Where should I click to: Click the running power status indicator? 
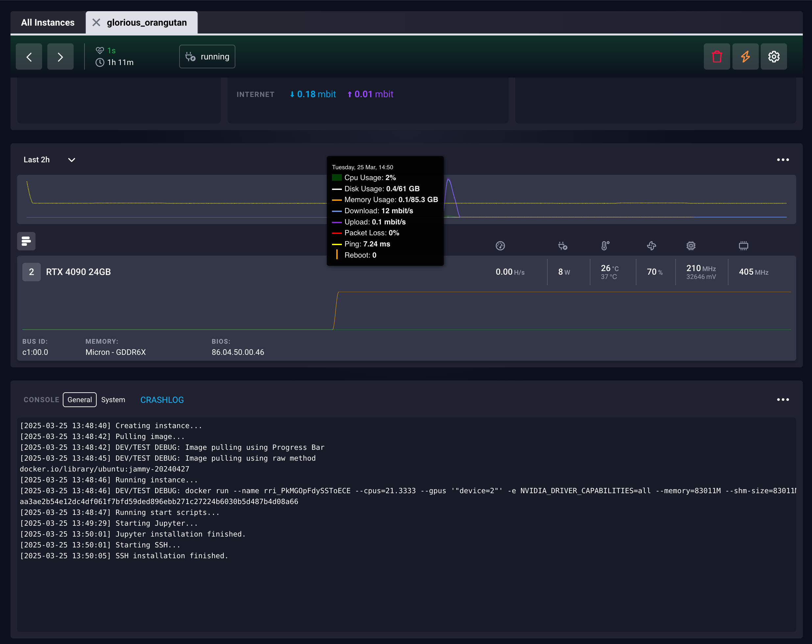click(207, 57)
